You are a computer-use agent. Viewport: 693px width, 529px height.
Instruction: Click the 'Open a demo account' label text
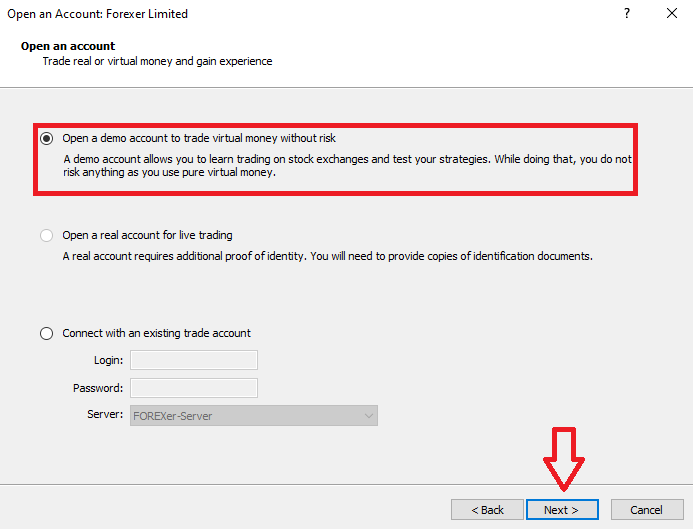[x=206, y=138]
